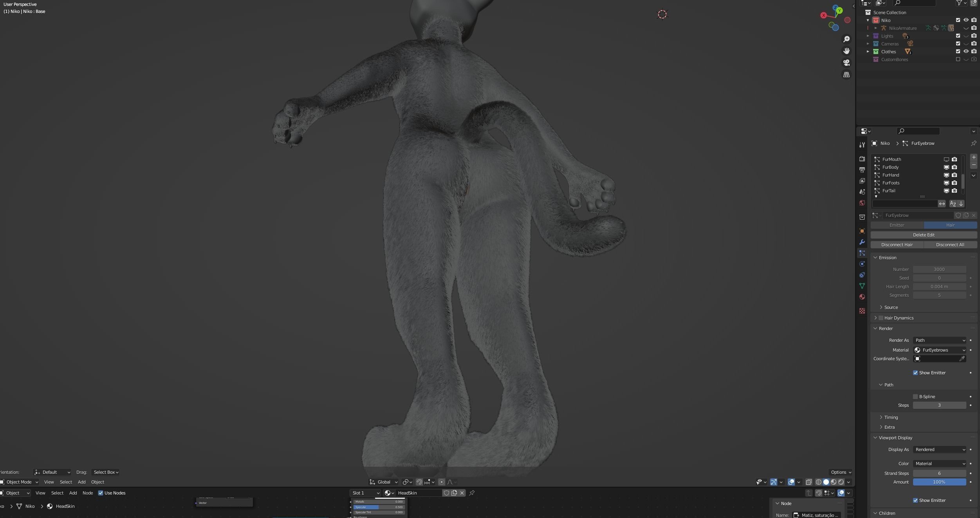This screenshot has width=980, height=518.
Task: Switch to the Emitter tab
Action: tap(897, 225)
